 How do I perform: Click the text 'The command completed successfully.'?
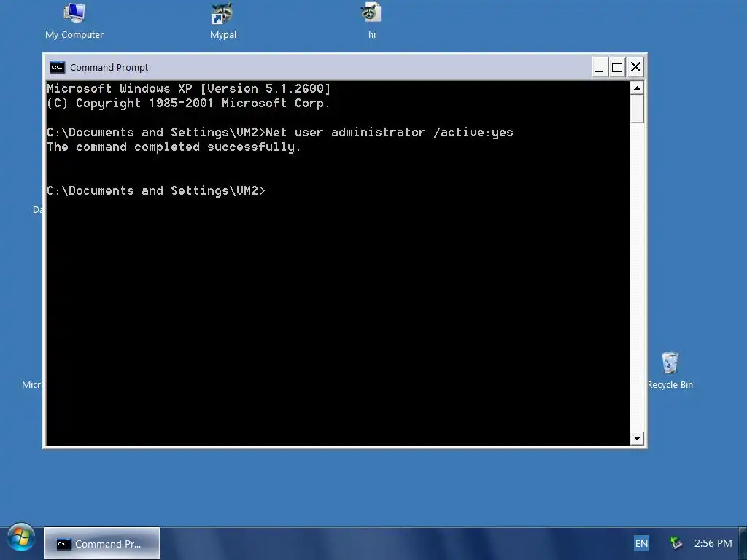point(174,147)
